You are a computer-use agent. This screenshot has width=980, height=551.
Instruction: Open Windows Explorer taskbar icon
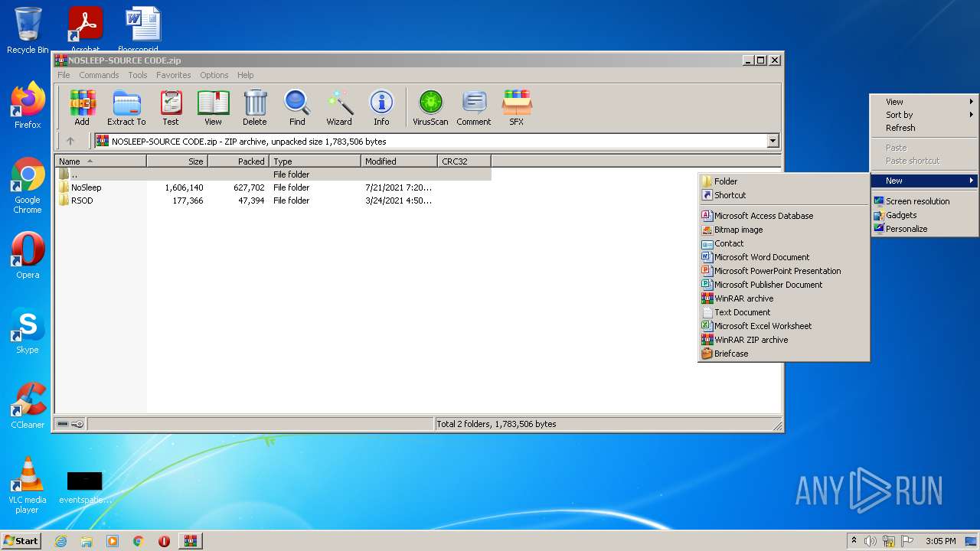coord(87,541)
